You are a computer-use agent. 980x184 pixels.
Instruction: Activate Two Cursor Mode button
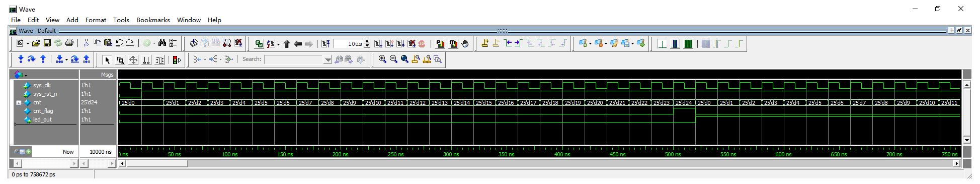click(146, 60)
